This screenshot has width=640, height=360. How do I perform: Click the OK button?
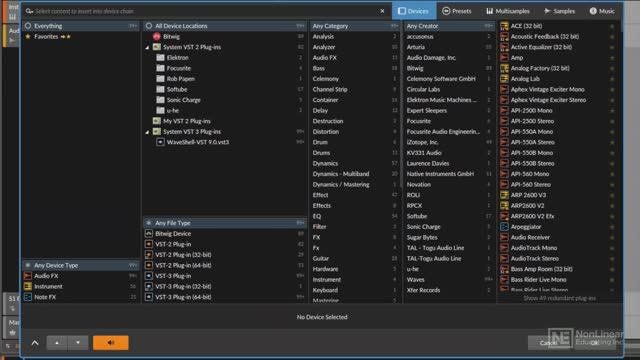(x=595, y=343)
